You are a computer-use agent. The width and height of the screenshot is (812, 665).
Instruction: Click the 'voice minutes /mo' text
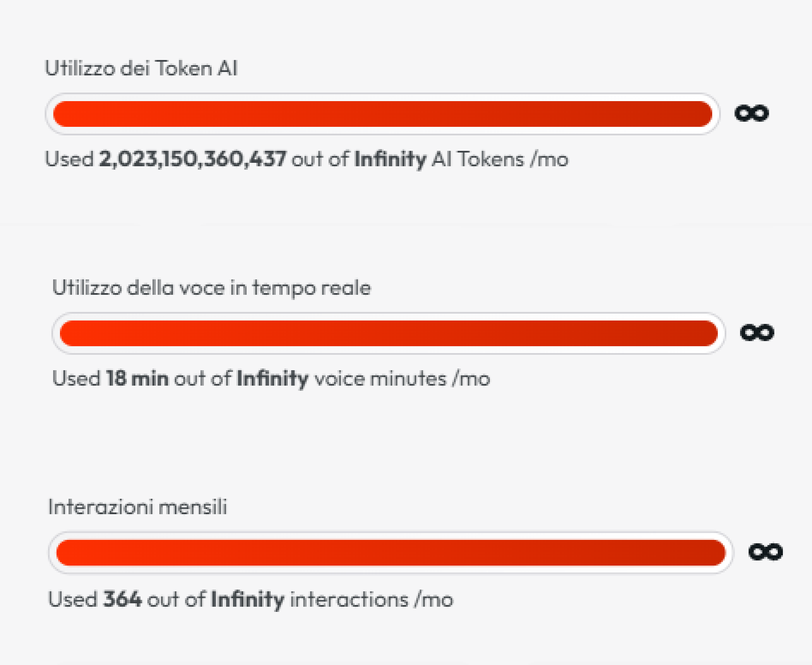[402, 379]
